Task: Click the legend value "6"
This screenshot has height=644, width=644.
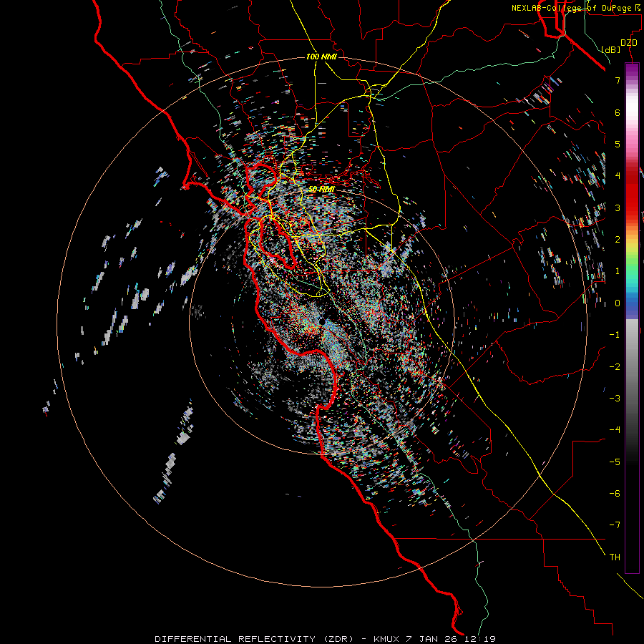Action: click(618, 112)
